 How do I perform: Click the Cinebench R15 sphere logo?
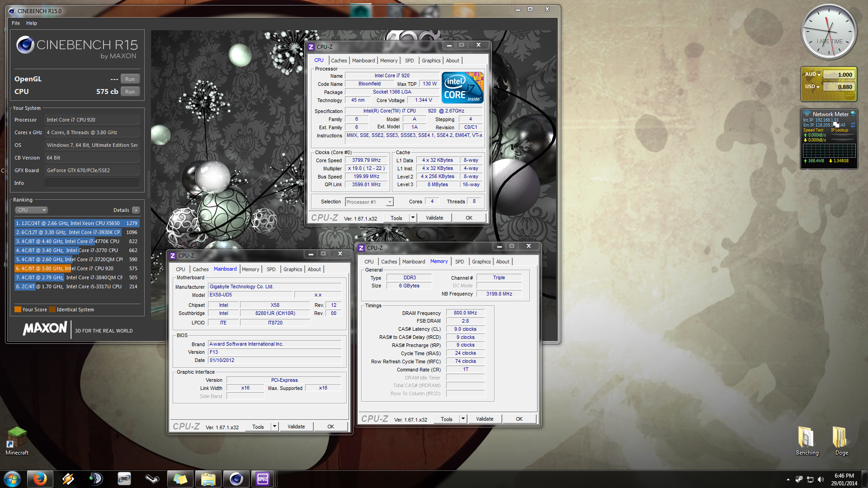(25, 45)
